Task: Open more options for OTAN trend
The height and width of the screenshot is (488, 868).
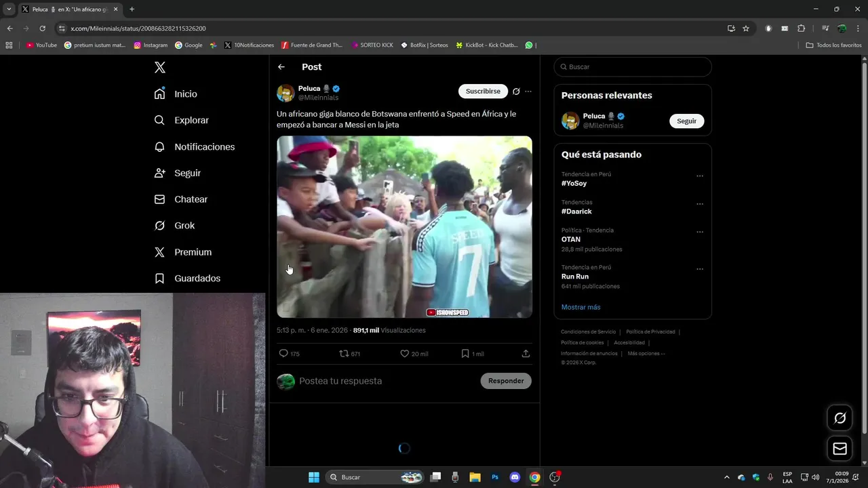Action: click(x=700, y=232)
